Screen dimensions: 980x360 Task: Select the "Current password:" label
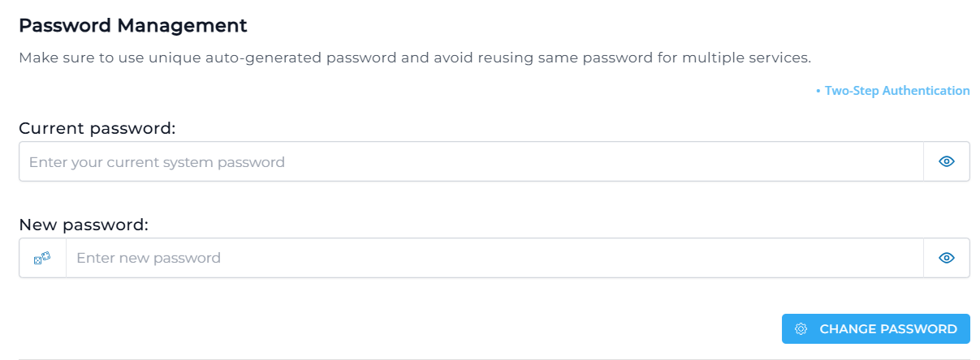click(x=97, y=128)
